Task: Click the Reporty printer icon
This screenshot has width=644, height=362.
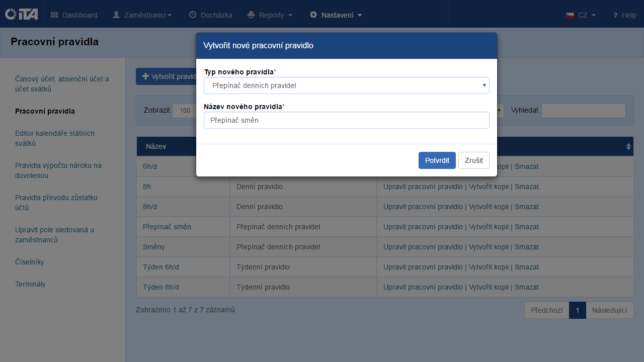Action: [x=251, y=15]
